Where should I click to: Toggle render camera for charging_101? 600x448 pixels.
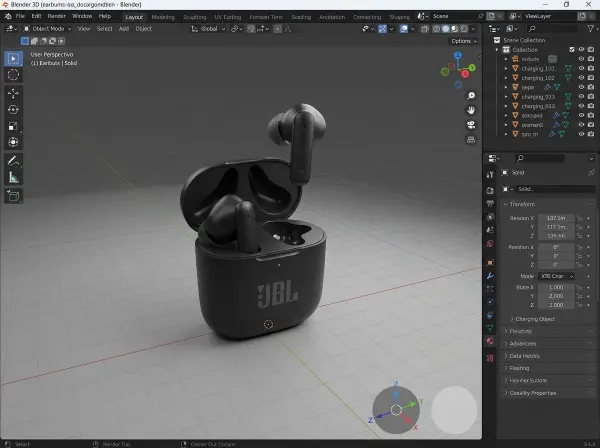(591, 68)
